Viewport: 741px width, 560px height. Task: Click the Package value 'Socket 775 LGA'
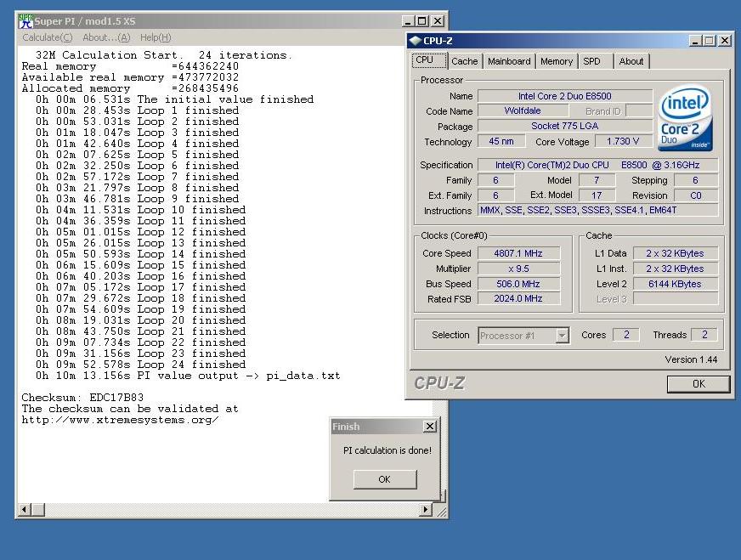pos(565,126)
